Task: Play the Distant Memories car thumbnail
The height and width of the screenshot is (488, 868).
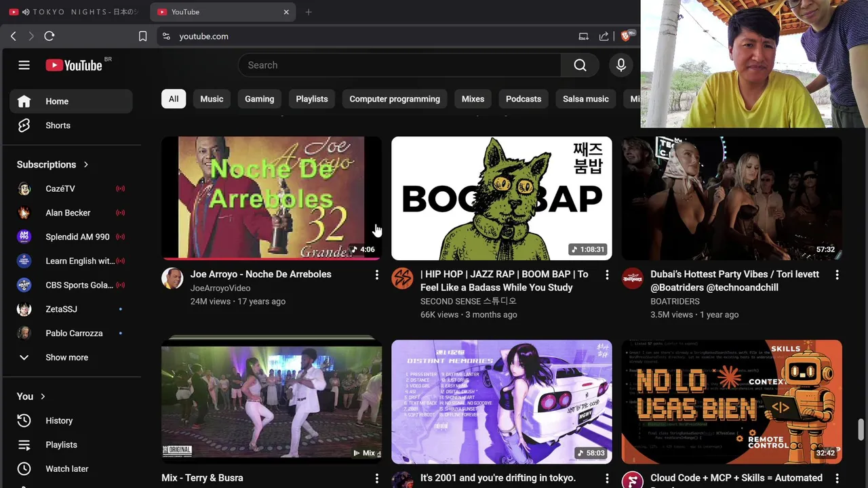Action: pos(502,402)
